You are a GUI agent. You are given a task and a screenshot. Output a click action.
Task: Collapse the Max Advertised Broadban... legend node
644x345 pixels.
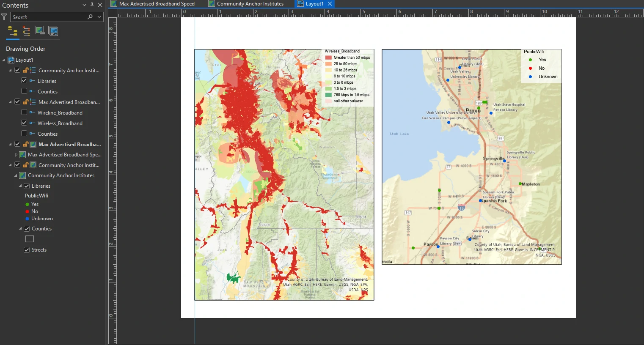11,102
